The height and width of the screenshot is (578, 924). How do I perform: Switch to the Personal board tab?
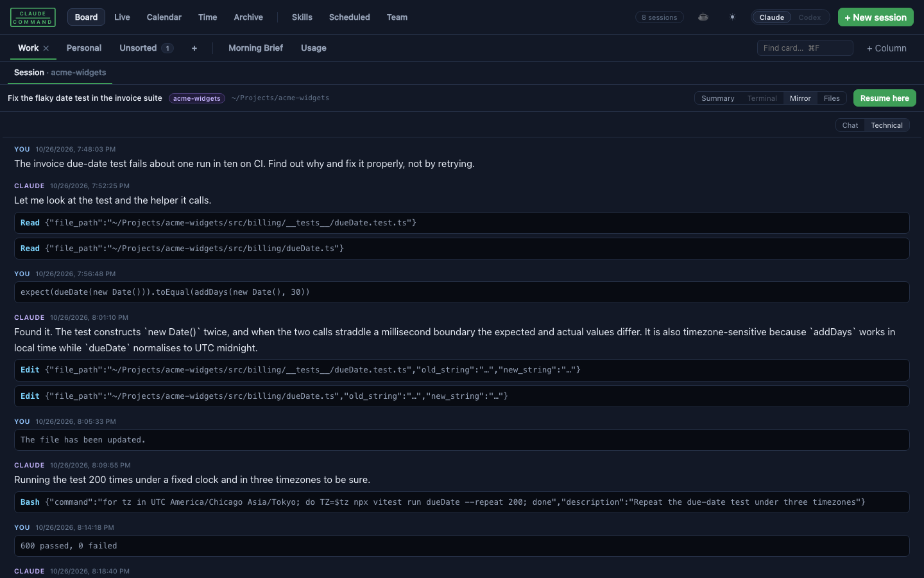[84, 48]
